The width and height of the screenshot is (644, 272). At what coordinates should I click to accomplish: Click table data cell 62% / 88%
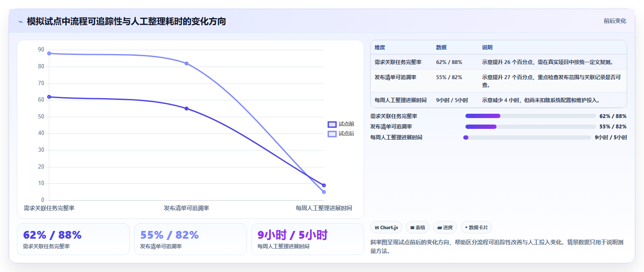click(x=449, y=62)
